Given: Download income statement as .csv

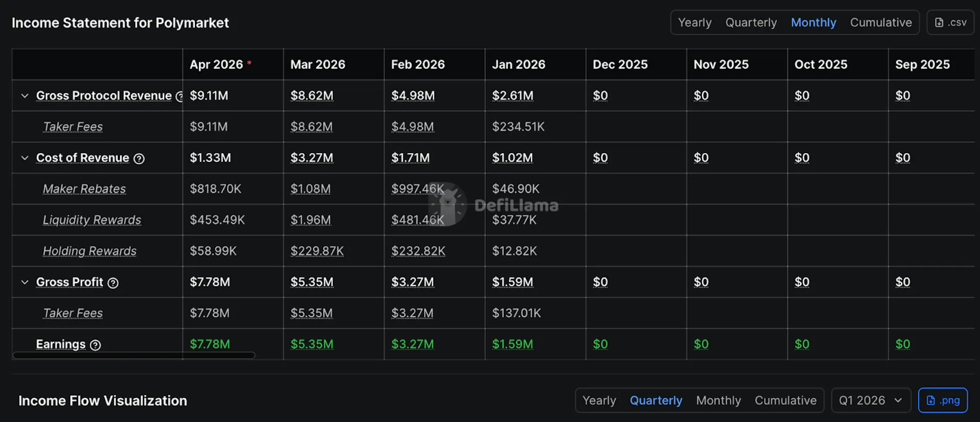Looking at the screenshot, I should (x=950, y=22).
